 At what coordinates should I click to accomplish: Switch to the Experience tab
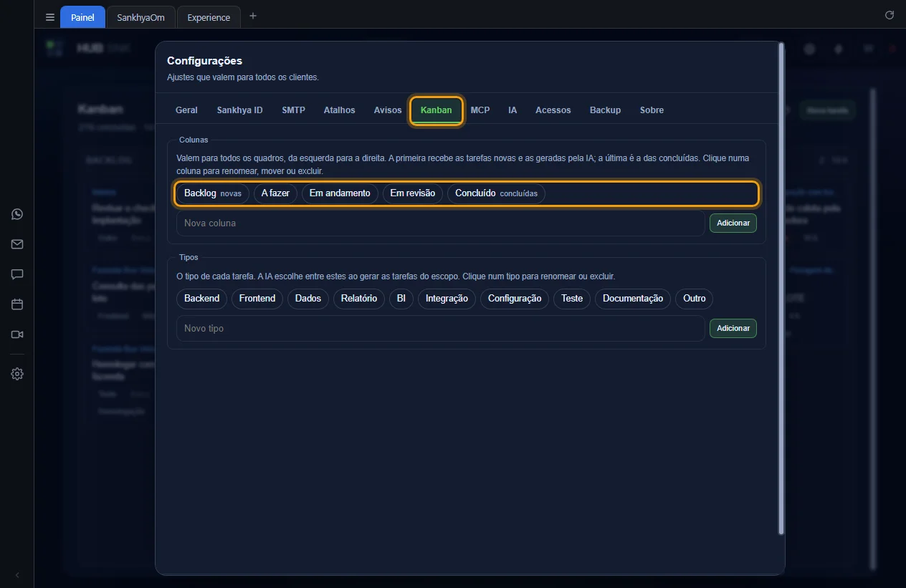209,17
